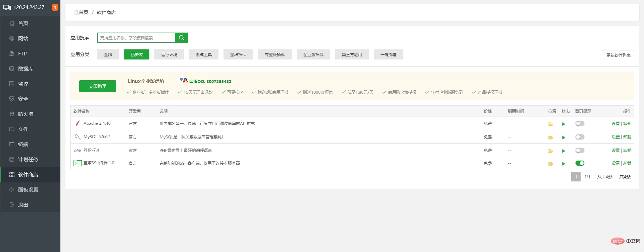Open Apache folder location icon
This screenshot has width=644, height=252.
(x=550, y=124)
